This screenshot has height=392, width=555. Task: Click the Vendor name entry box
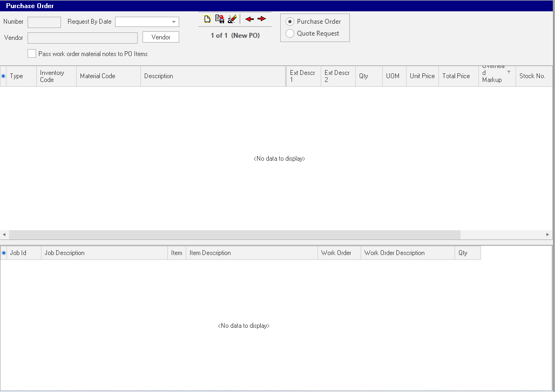pyautogui.click(x=82, y=38)
